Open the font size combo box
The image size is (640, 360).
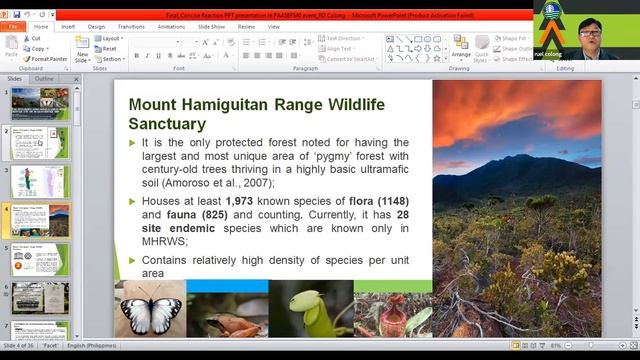point(191,42)
